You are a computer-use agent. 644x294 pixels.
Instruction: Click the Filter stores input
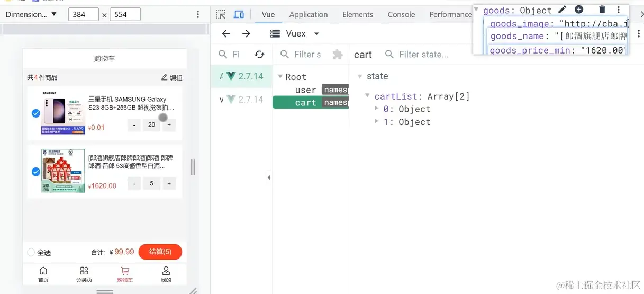point(307,55)
